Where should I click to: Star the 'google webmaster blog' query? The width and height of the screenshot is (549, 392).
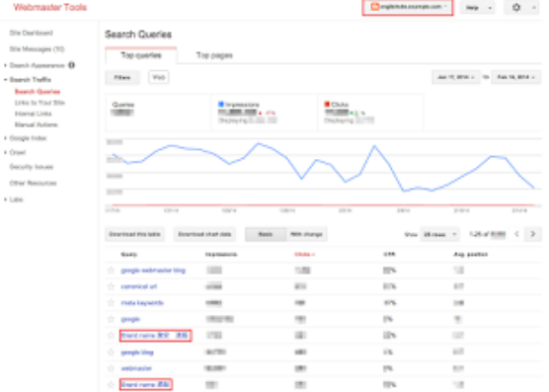pos(111,271)
